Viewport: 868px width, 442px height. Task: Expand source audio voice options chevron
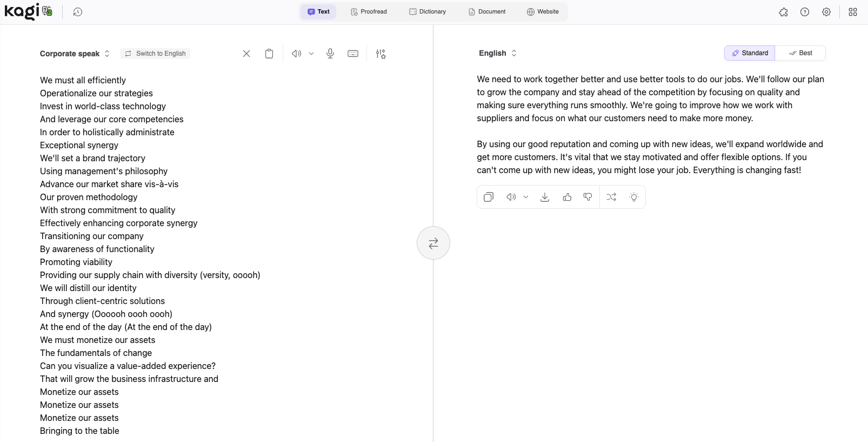pos(311,54)
